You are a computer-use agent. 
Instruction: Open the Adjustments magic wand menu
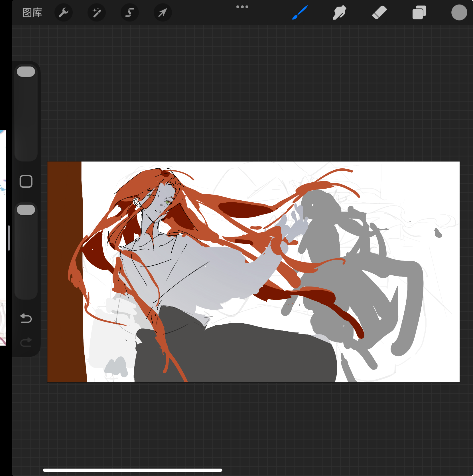[x=97, y=13]
